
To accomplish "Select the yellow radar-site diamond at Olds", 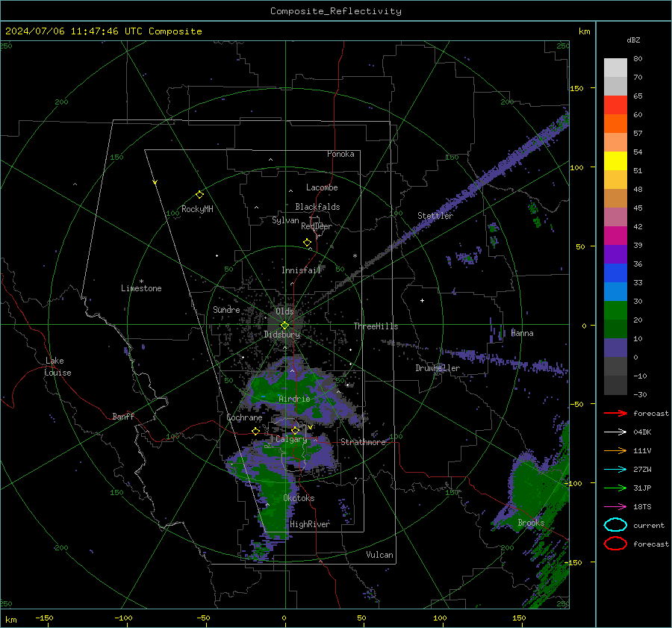I will (x=284, y=326).
